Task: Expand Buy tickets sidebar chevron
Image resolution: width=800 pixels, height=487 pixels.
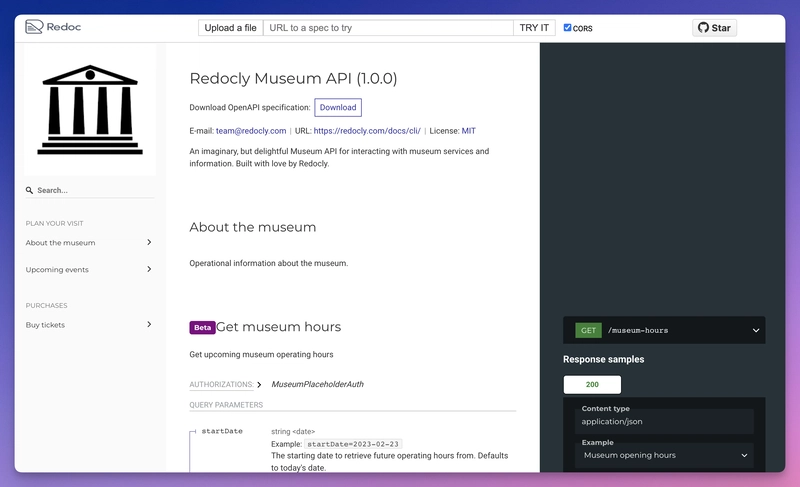Action: [x=149, y=324]
